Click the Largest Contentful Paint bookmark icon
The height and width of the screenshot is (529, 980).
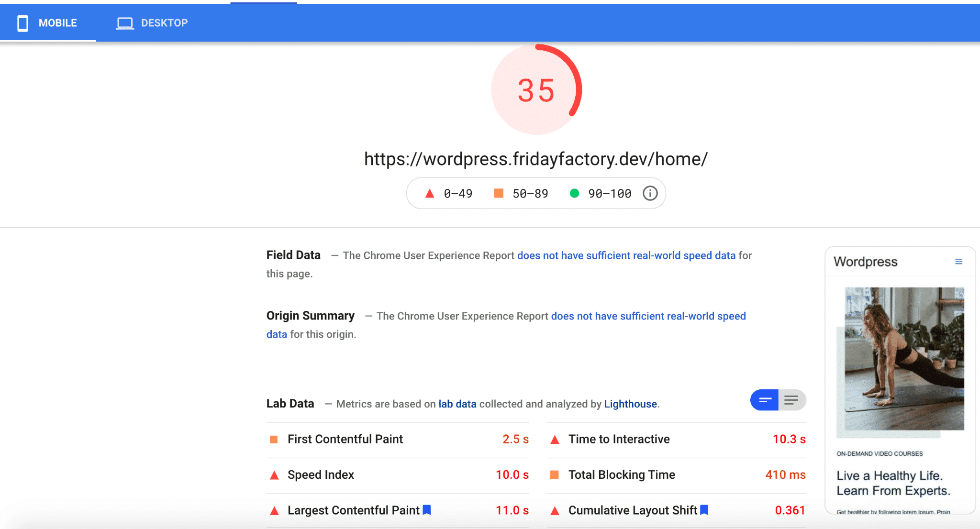click(427, 510)
